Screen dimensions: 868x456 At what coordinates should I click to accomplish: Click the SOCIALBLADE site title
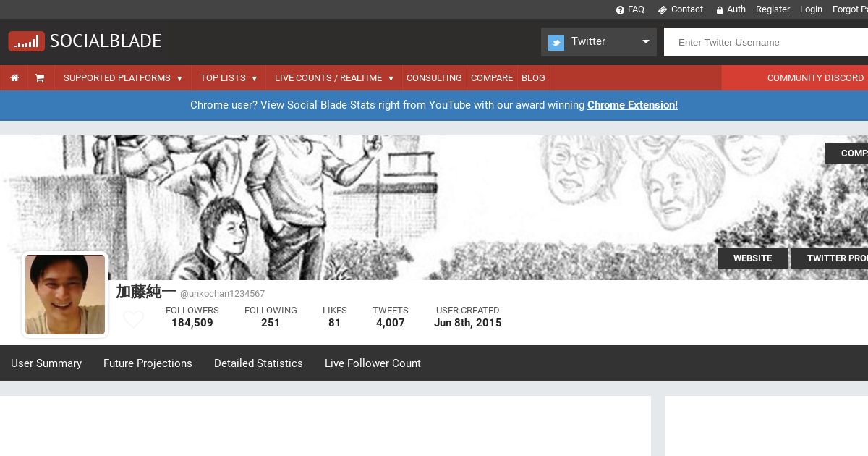pyautogui.click(x=106, y=41)
